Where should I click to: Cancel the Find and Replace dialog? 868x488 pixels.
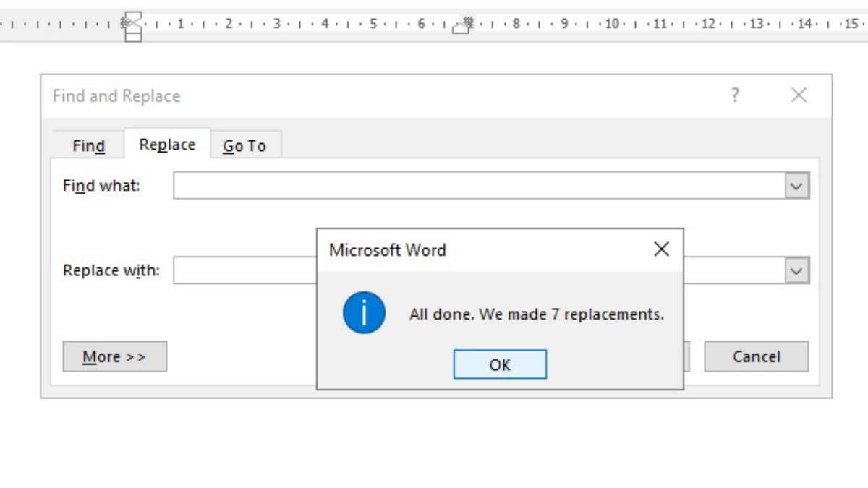pos(757,356)
